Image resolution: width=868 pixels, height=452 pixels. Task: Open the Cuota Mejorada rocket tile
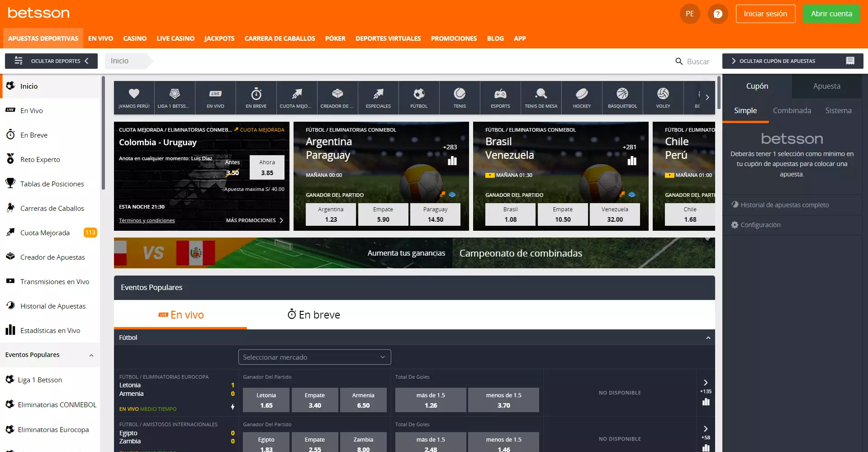point(297,97)
